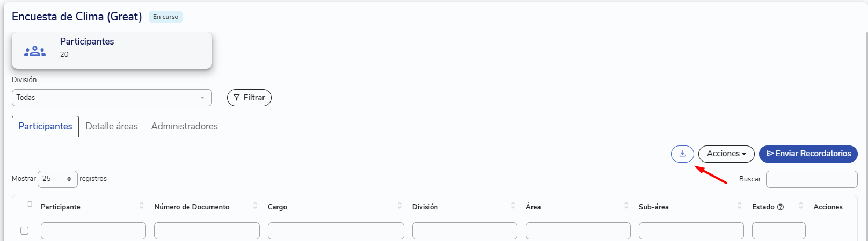Tick the filter row checkbox

pyautogui.click(x=24, y=231)
